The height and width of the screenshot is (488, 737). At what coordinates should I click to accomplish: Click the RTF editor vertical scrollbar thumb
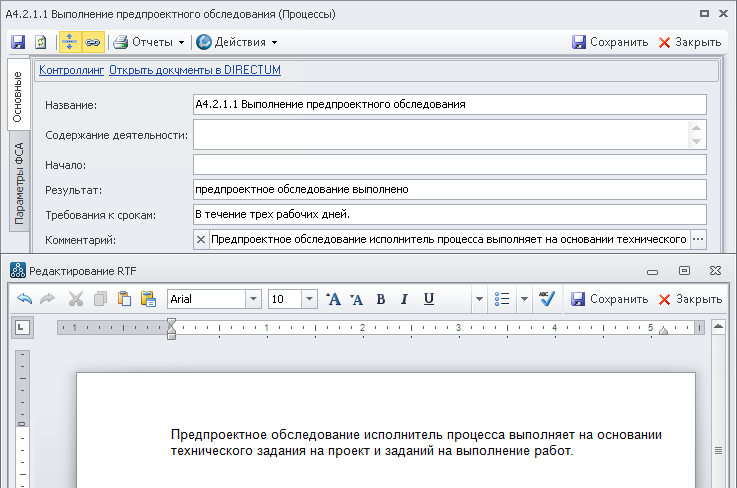tap(718, 450)
